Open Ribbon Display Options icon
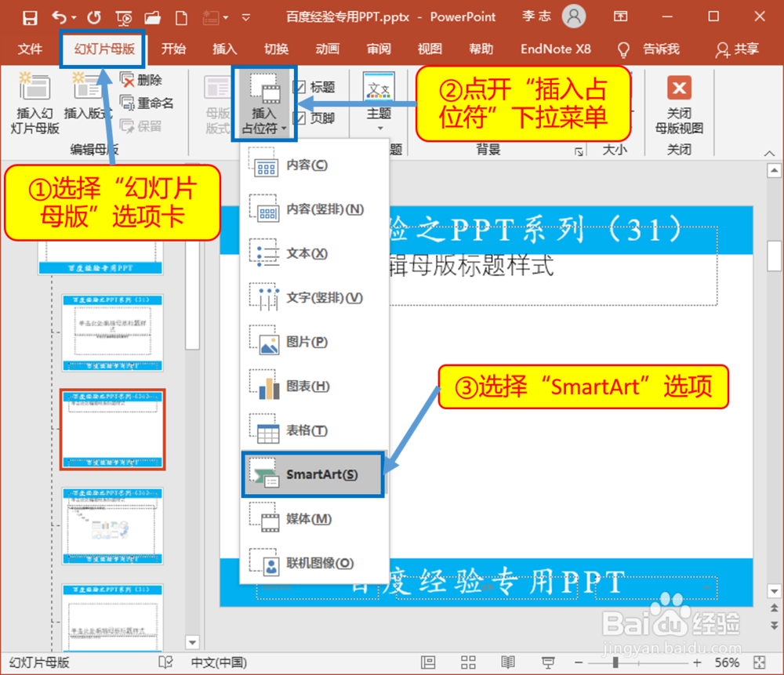Viewport: 784px width, 675px height. click(x=620, y=16)
